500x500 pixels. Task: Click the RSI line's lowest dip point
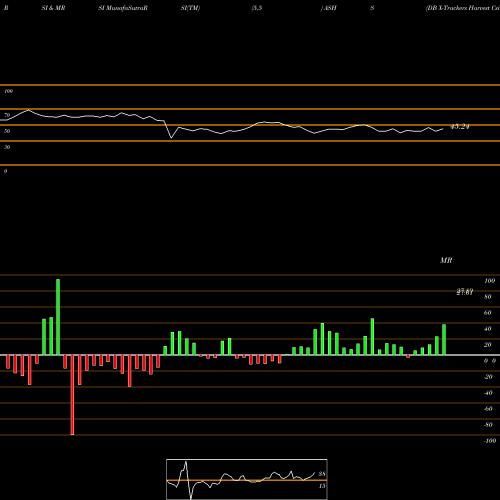coord(172,138)
